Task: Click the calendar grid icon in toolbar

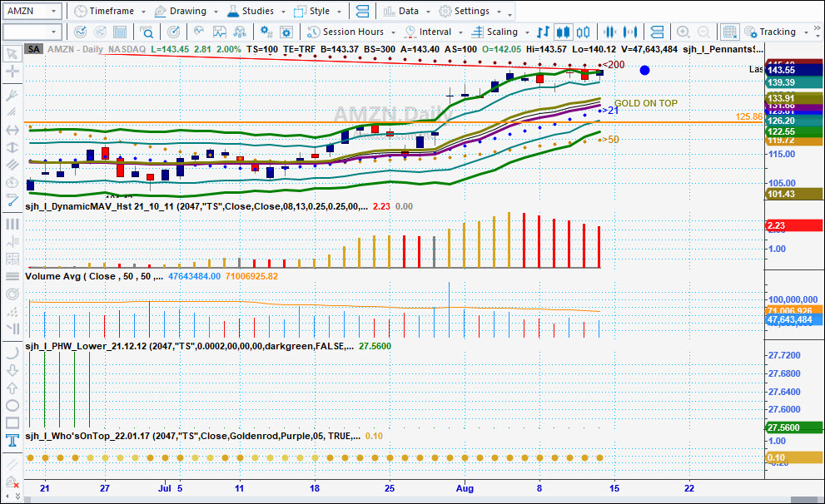Action: click(120, 32)
